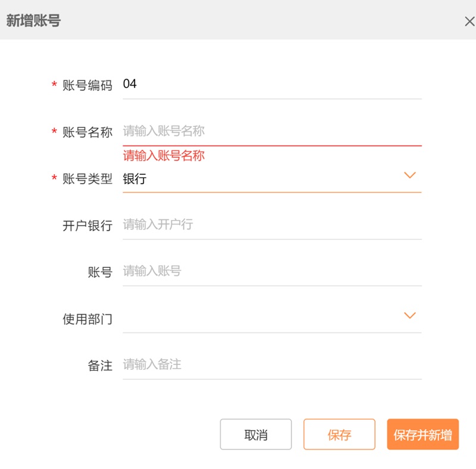Click the 开户银行 field label
This screenshot has height=469, width=476.
87,226
